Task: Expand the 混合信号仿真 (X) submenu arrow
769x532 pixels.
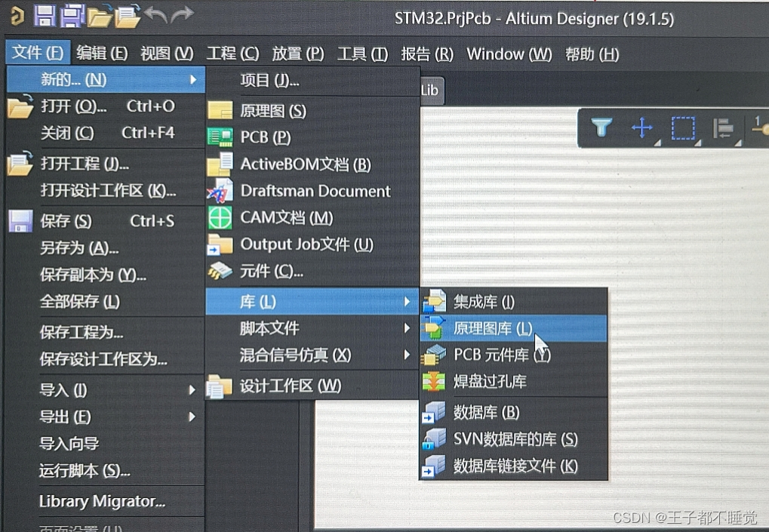Action: [407, 355]
